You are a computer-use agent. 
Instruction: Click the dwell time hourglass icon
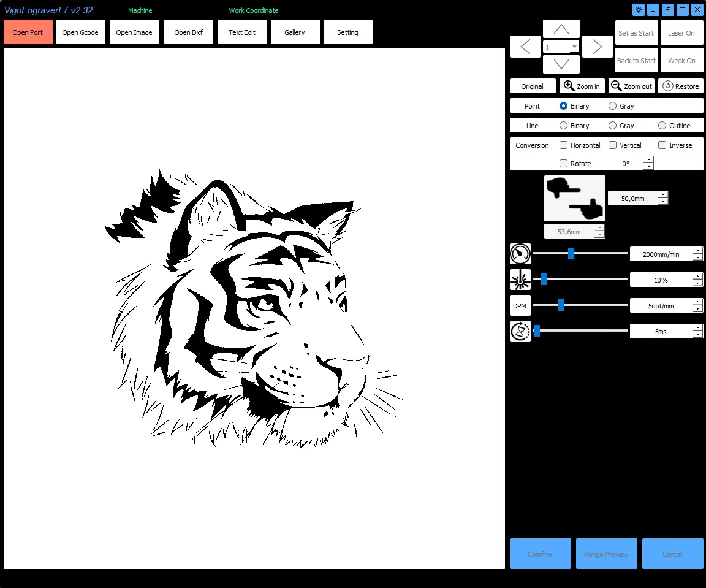point(520,331)
